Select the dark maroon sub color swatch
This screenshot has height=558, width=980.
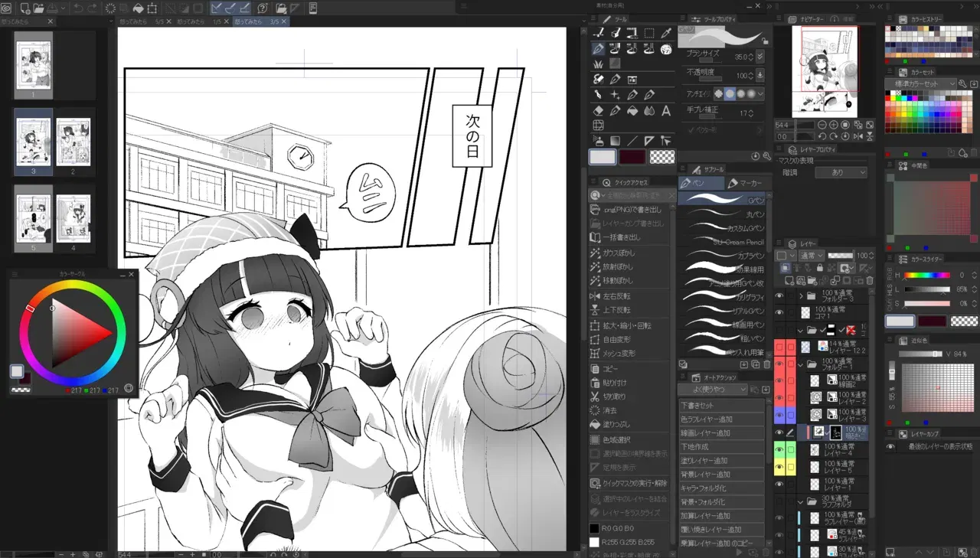[632, 157]
